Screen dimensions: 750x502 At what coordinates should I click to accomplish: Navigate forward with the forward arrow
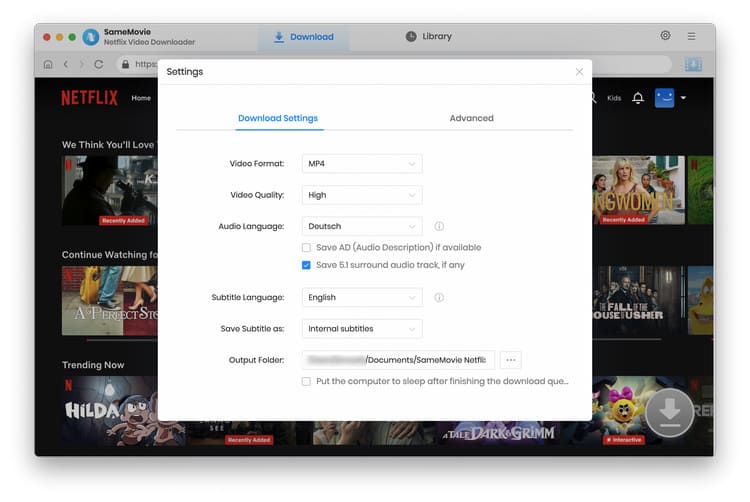click(81, 64)
